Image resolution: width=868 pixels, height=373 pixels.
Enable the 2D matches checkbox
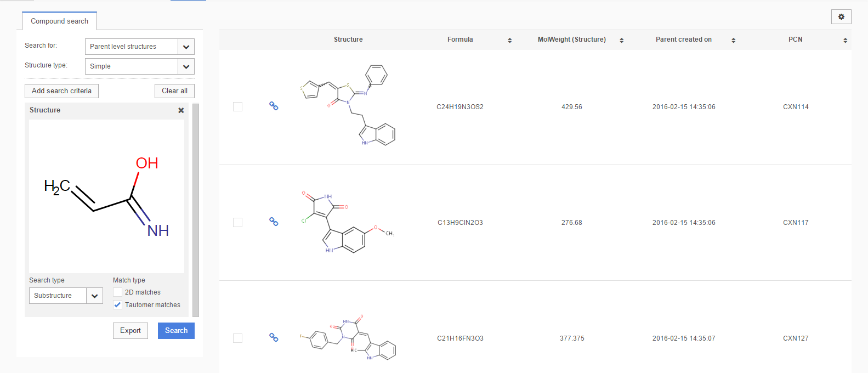click(x=118, y=292)
